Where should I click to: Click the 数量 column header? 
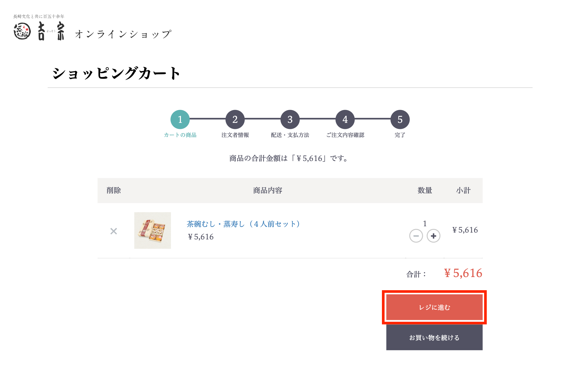[425, 190]
